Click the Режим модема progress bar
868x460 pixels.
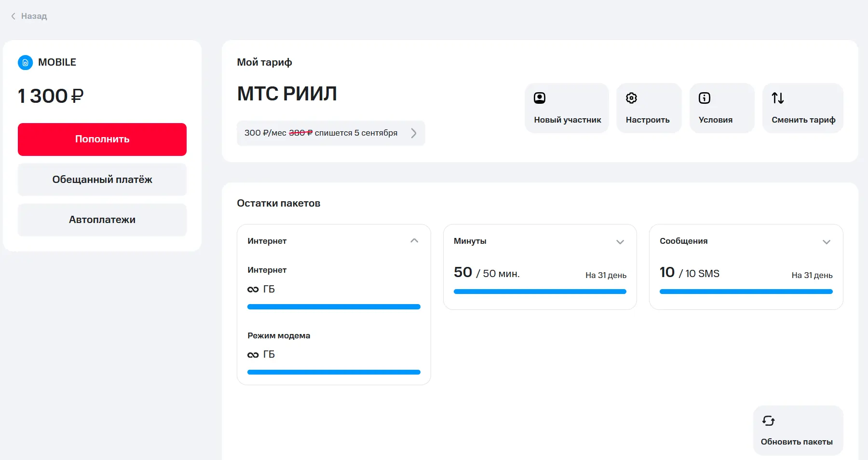334,372
